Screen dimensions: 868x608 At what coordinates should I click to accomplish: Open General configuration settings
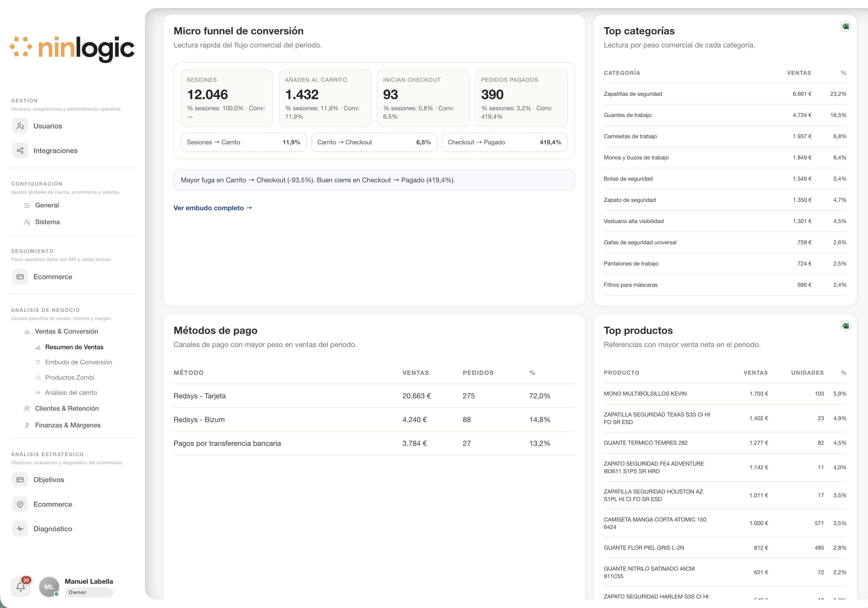[47, 205]
